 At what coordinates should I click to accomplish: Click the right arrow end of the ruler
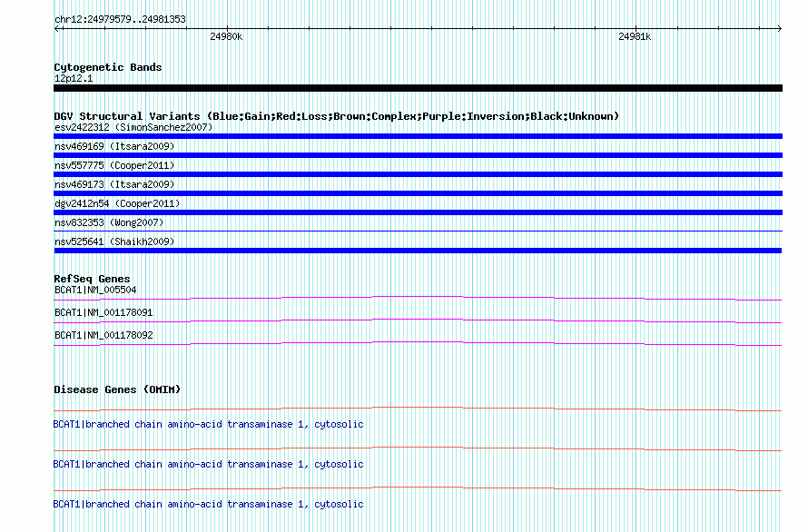pos(779,28)
